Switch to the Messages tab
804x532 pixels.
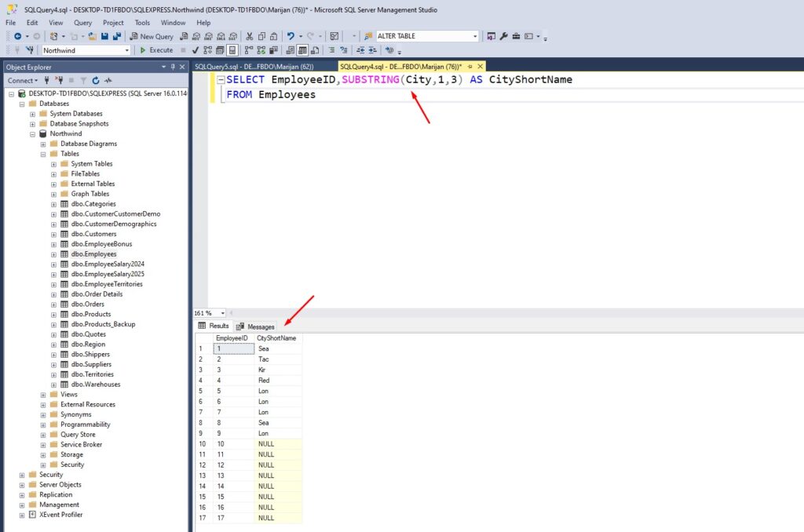pyautogui.click(x=255, y=326)
